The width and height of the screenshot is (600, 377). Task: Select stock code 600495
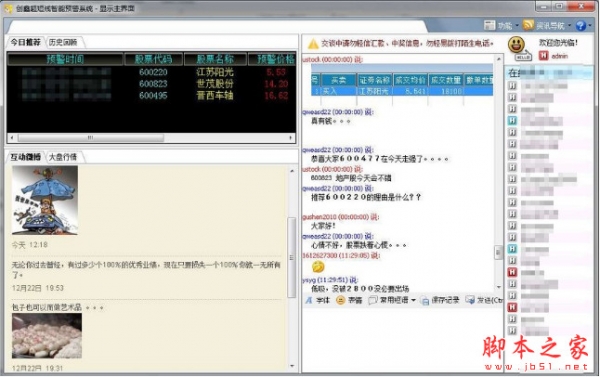tap(153, 96)
